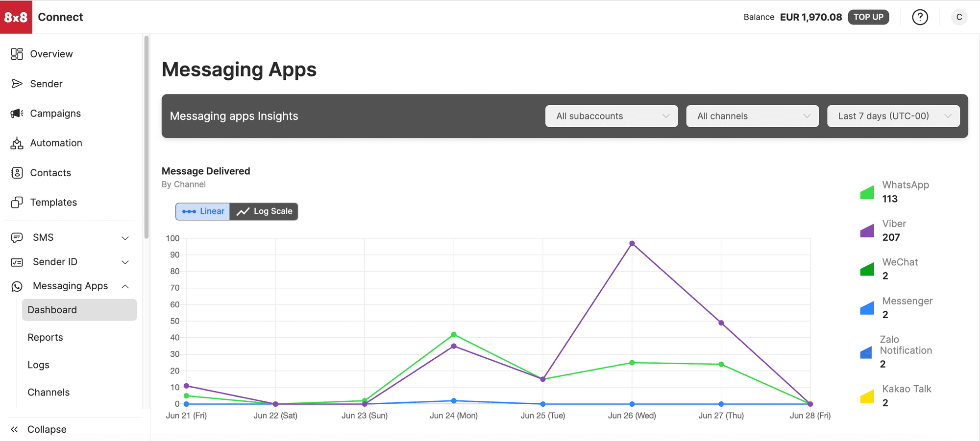Image resolution: width=980 pixels, height=441 pixels.
Task: Open Templates page
Action: click(x=53, y=203)
